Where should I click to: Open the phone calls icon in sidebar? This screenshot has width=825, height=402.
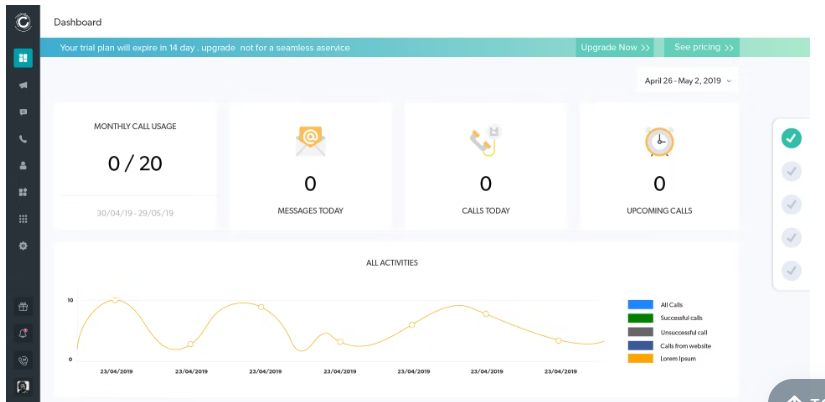tap(23, 139)
